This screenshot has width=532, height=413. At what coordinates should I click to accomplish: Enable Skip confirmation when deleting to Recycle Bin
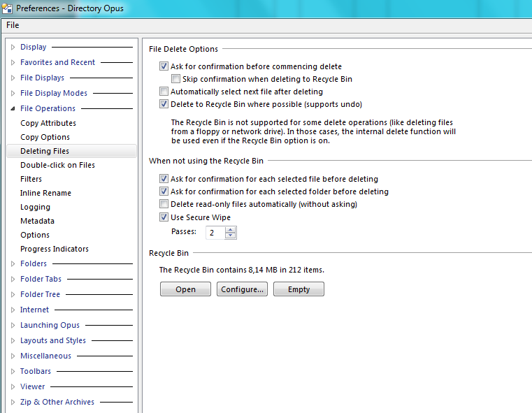point(175,79)
